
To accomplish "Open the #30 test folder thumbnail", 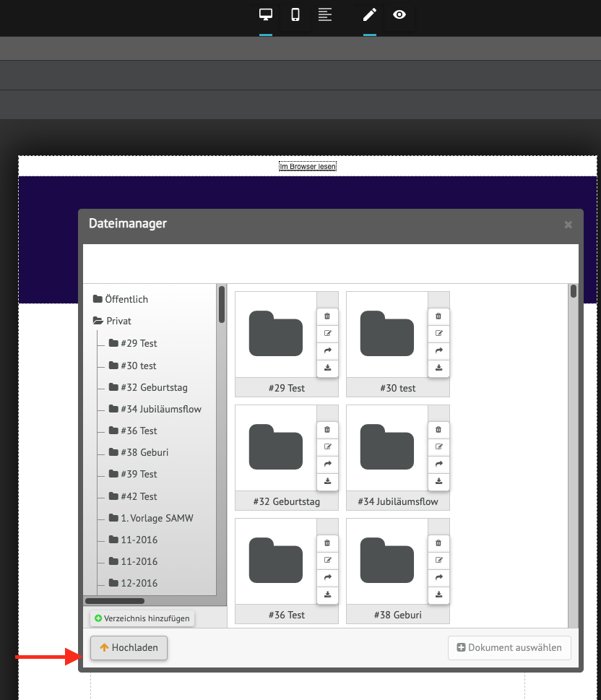I will 387,334.
